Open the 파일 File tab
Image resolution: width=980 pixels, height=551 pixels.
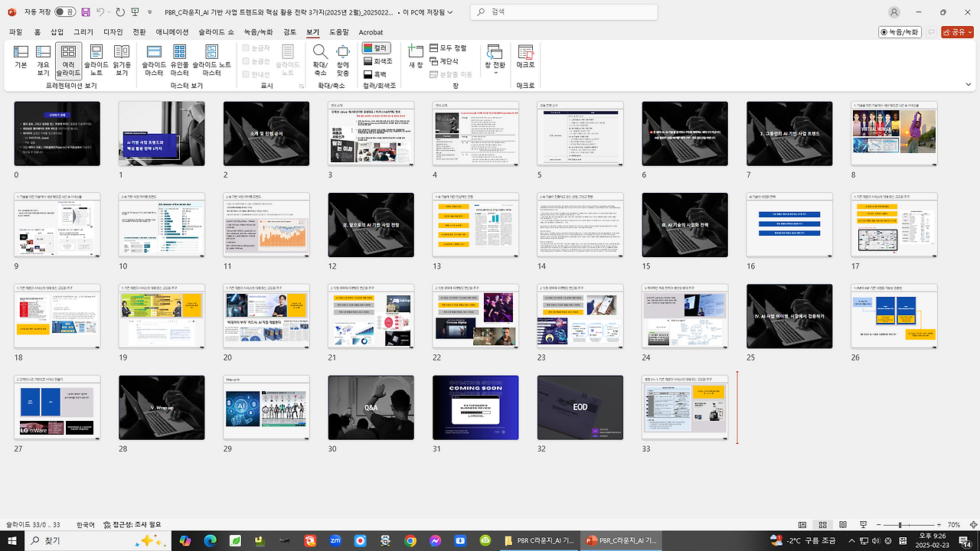coord(15,32)
